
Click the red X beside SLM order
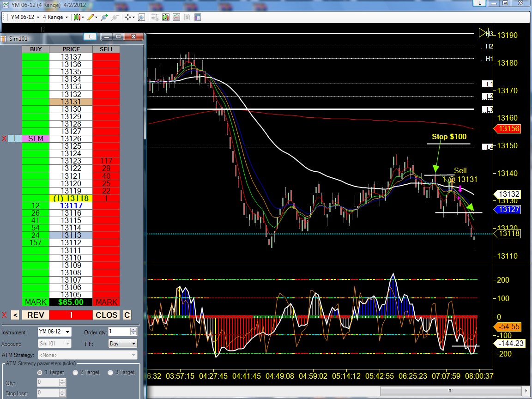point(4,139)
